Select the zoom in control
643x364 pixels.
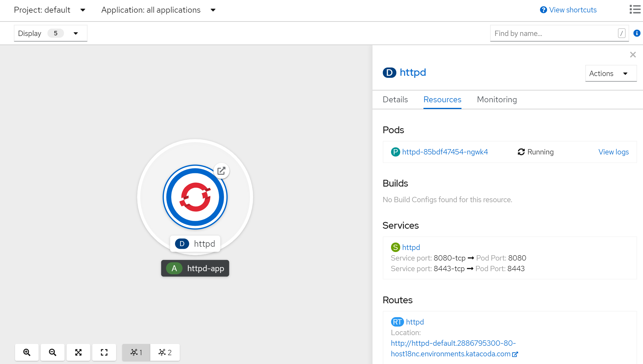[27, 352]
